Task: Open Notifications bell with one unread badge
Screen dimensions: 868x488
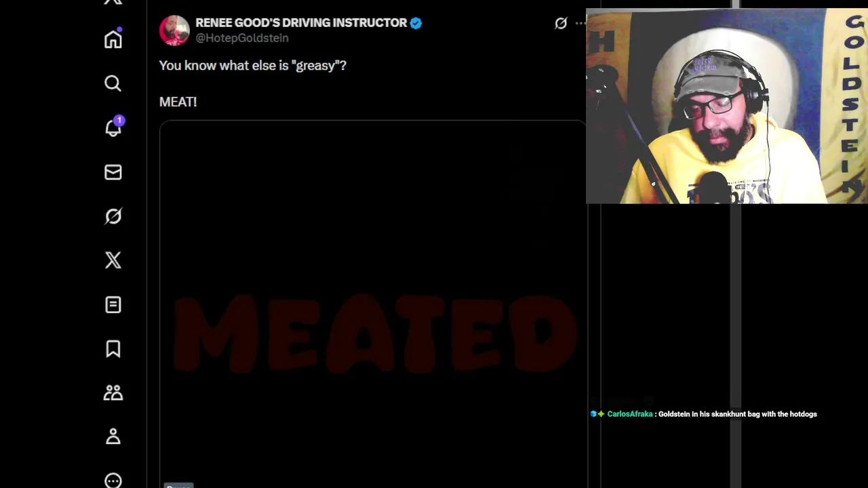Action: click(x=113, y=127)
